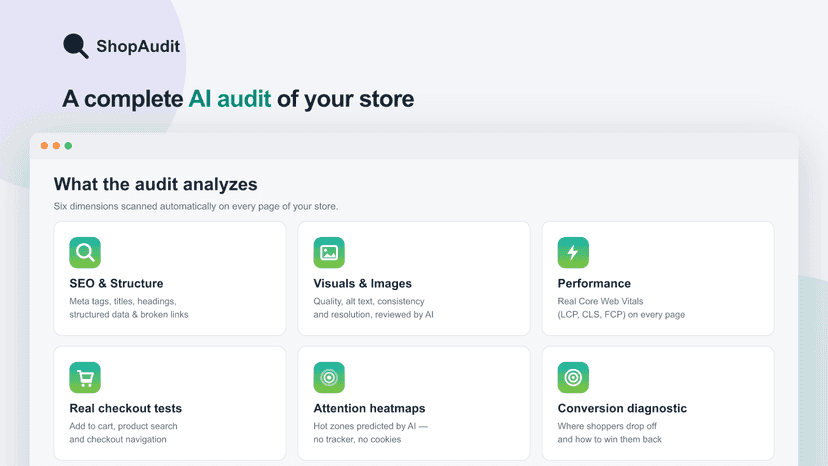
Task: Click "What the audit analyzes" heading
Action: pyautogui.click(x=155, y=184)
